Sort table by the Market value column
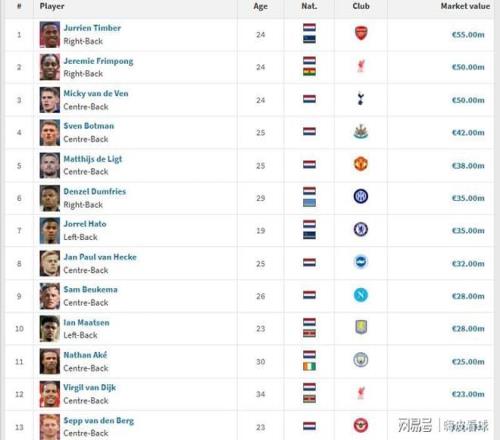Screen dimensions: 500x440 pyautogui.click(x=465, y=6)
